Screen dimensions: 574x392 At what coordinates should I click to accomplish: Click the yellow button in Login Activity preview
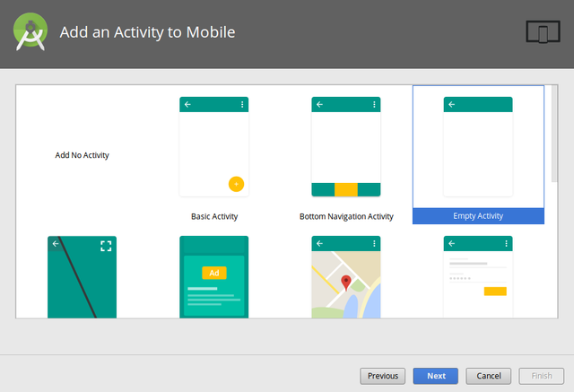[x=495, y=292]
